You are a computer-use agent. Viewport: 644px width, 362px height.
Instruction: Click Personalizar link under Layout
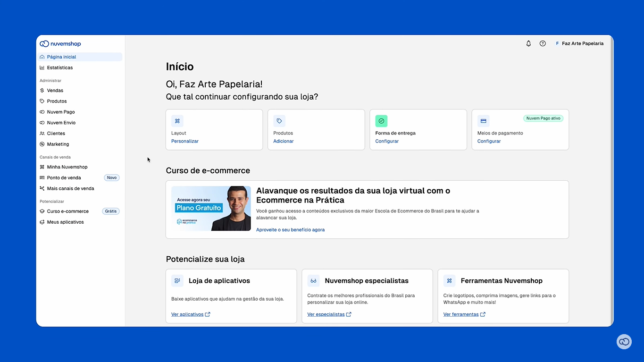pyautogui.click(x=185, y=141)
